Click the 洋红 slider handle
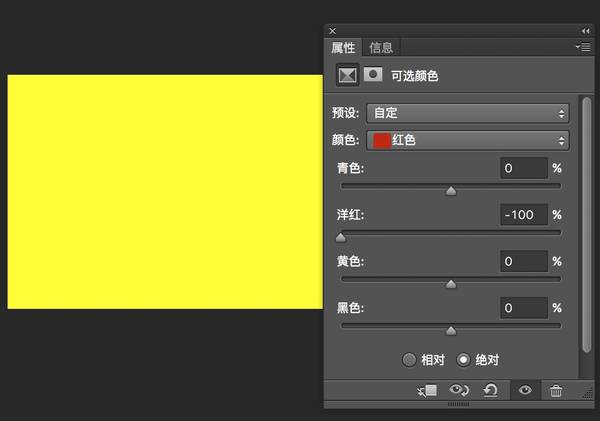Viewport: 600px width, 421px height. 341,238
